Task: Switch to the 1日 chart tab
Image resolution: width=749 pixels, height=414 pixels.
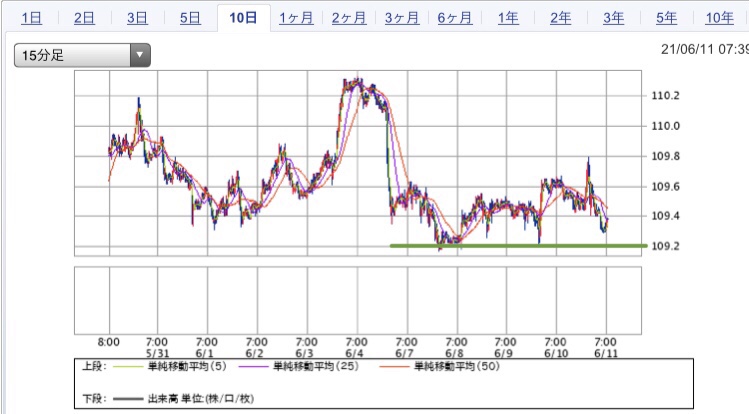Action: [32, 18]
